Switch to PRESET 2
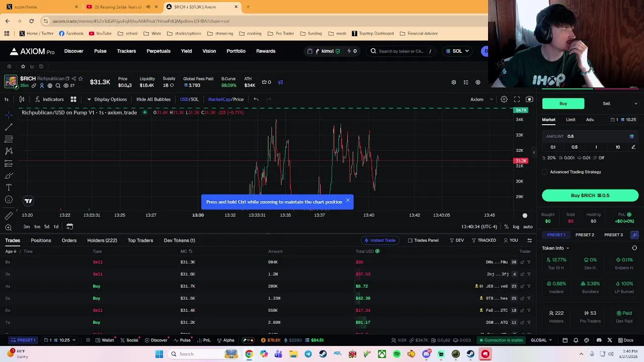 (585, 235)
